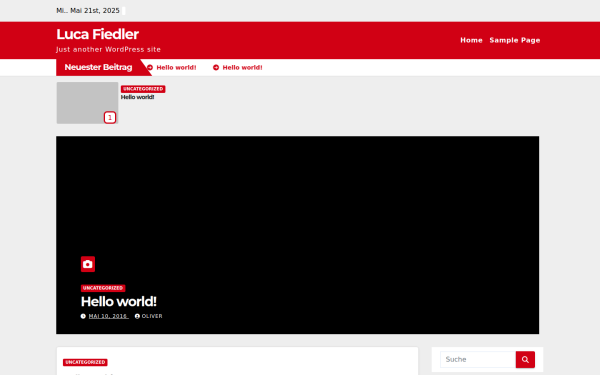Focus the Suche search field

[478, 359]
